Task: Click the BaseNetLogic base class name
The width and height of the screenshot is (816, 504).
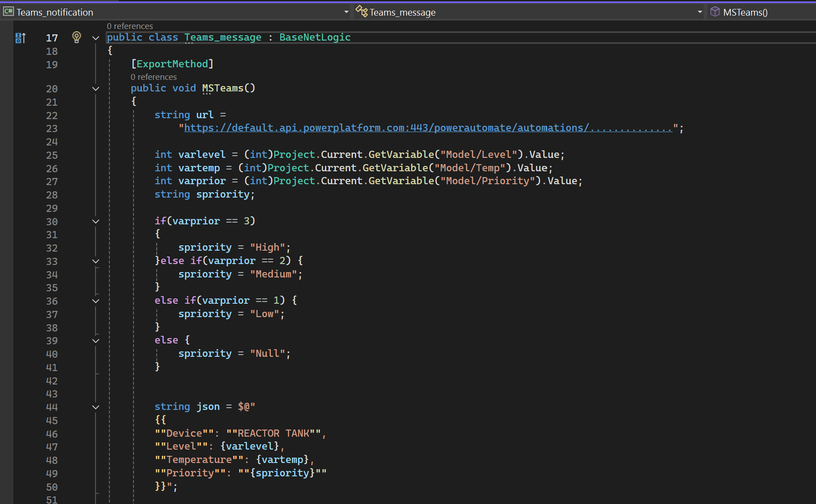Action: (315, 37)
